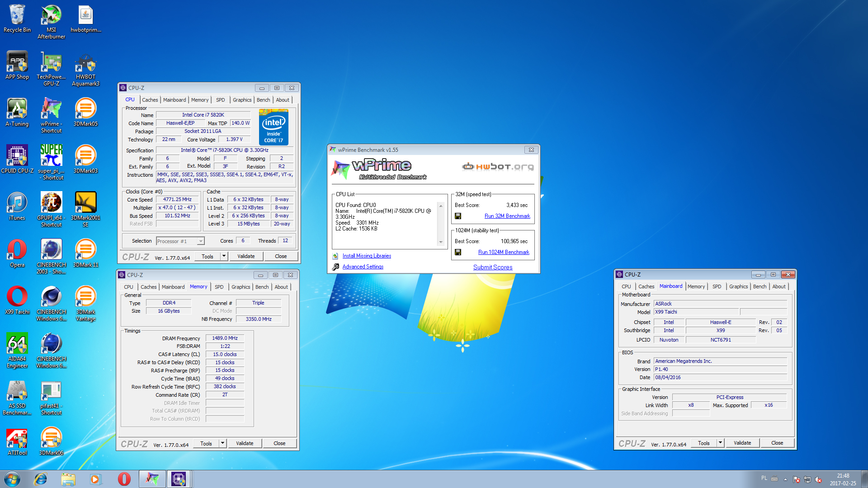Switch to Caches tab in top CPU-Z window
The image size is (868, 488).
(150, 100)
